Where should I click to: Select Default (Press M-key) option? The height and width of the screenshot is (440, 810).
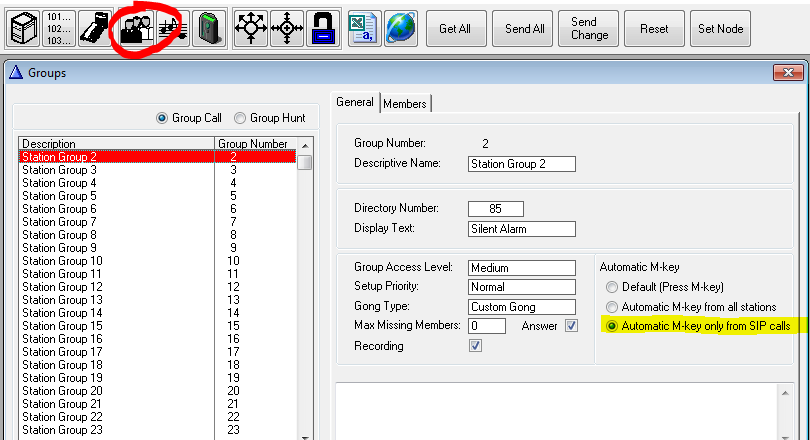coord(612,287)
